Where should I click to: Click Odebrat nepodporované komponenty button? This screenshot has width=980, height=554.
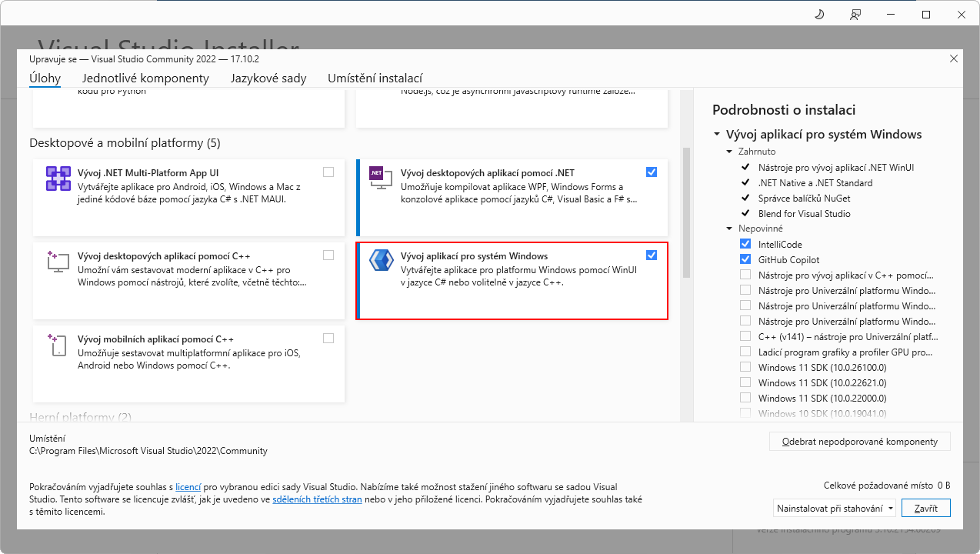[x=859, y=441]
